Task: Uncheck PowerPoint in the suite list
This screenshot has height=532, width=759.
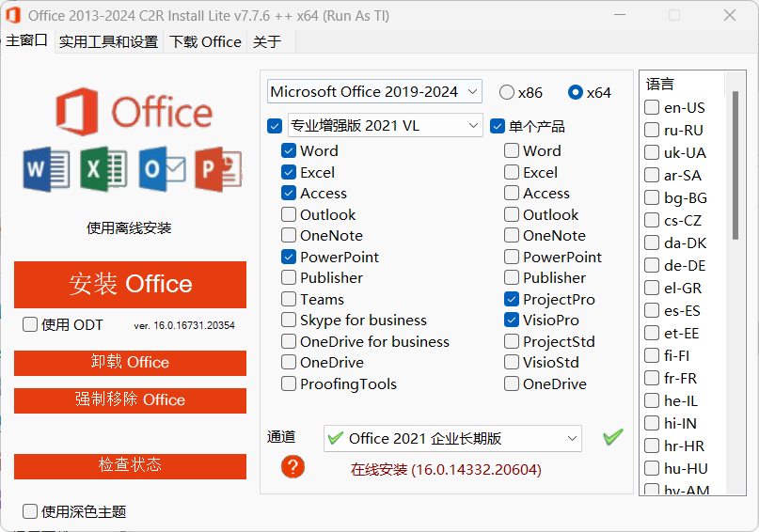Action: point(289,257)
